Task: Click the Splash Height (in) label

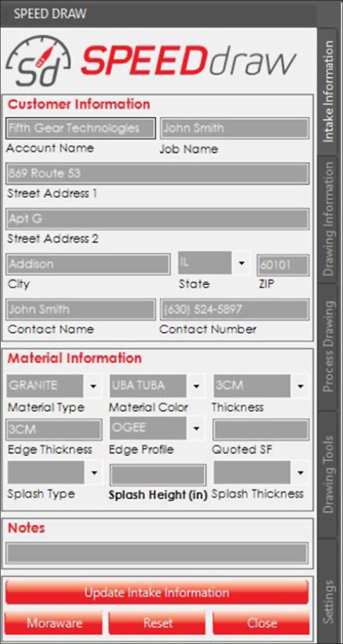Action: (157, 495)
